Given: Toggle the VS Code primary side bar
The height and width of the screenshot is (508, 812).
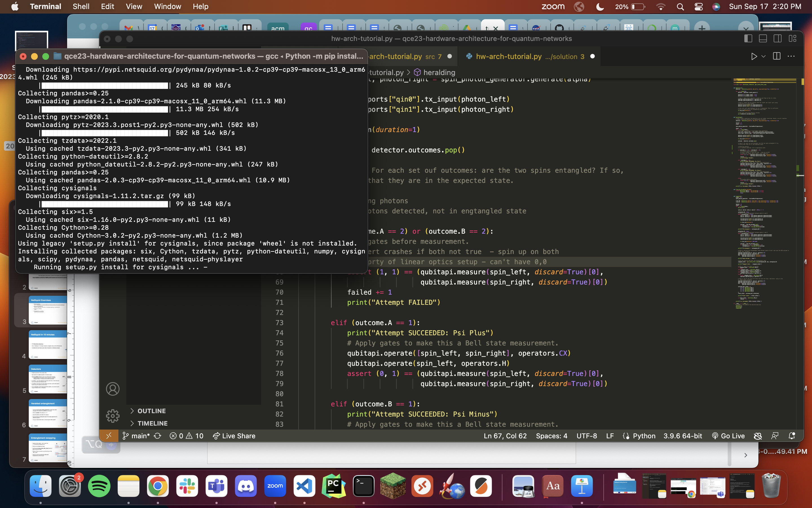Looking at the screenshot, I should (748, 39).
